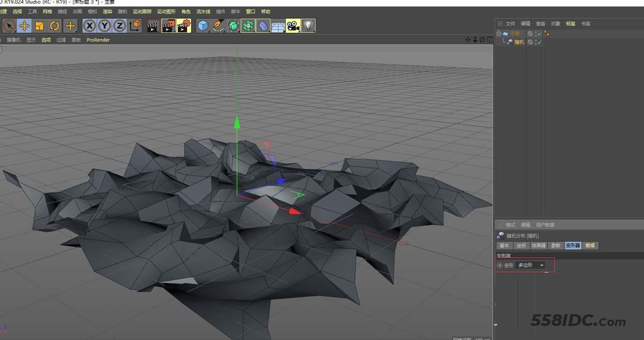The width and height of the screenshot is (644, 340).
Task: Open viewport 选项 menu
Action: (46, 40)
